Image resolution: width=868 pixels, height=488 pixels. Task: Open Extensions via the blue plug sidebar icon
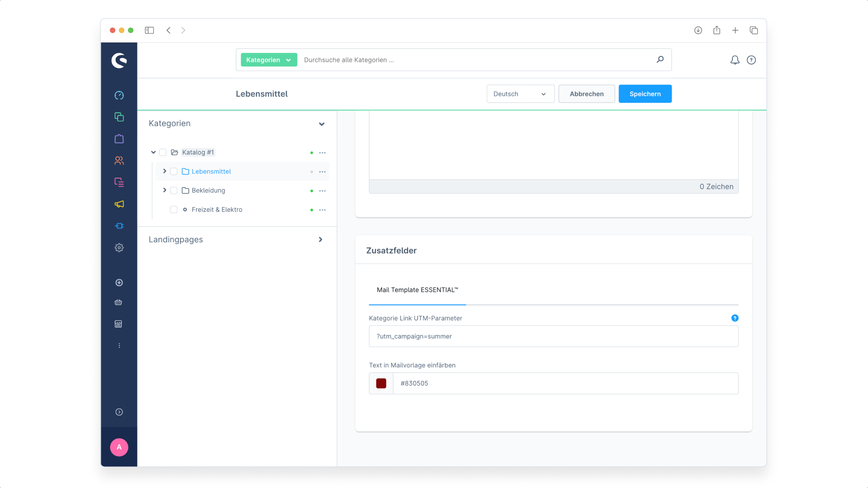[119, 226]
